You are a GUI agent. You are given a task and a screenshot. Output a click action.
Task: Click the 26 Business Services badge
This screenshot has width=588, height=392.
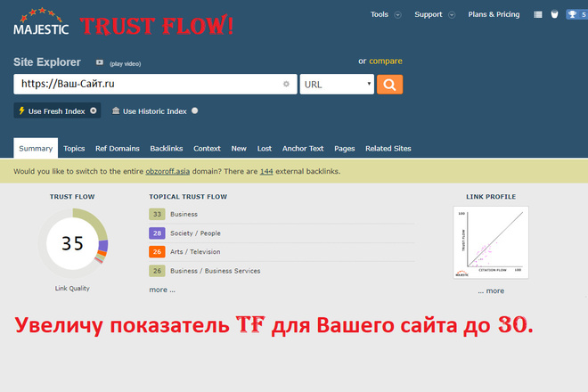(157, 271)
